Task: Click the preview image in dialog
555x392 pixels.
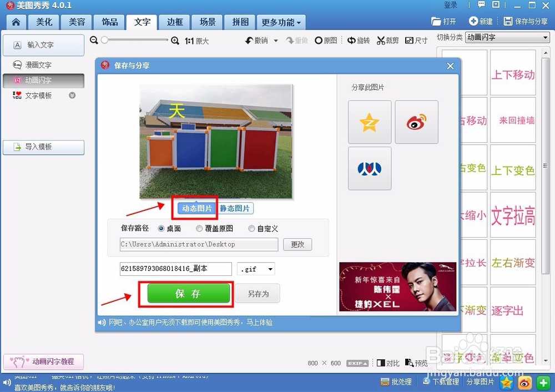Action: (216, 141)
